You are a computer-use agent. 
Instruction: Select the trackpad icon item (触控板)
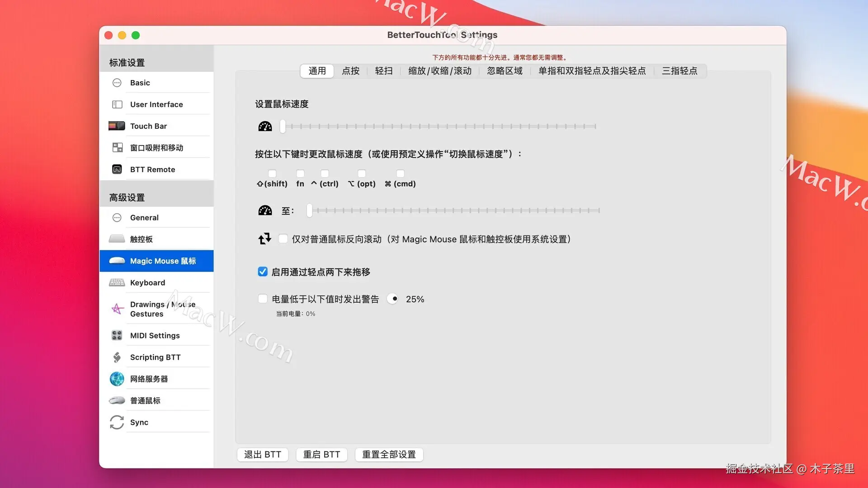[x=117, y=239]
